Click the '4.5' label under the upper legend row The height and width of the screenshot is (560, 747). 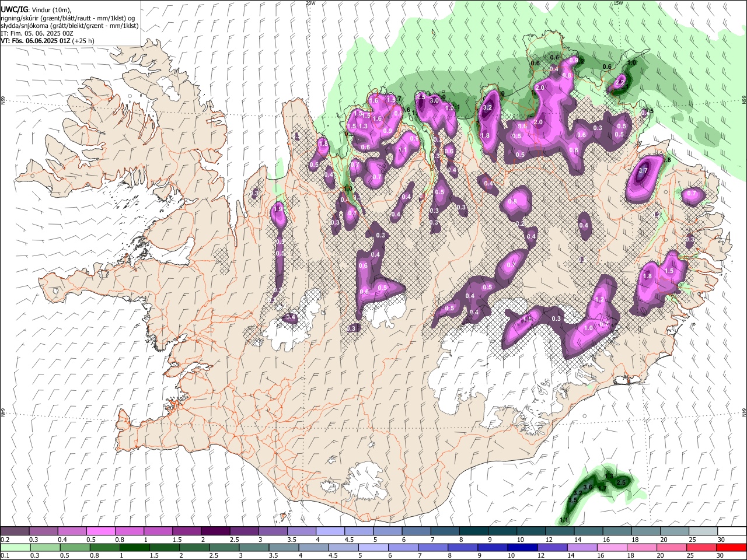(349, 540)
